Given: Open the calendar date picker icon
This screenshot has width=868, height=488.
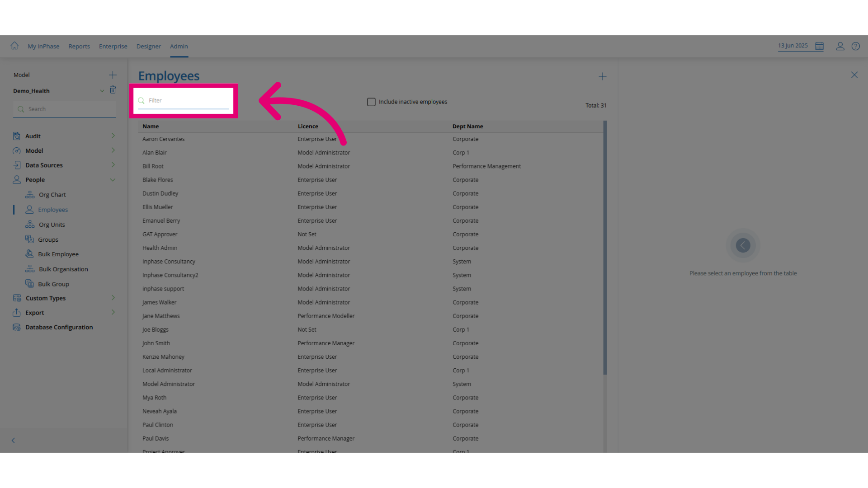Looking at the screenshot, I should (x=819, y=46).
